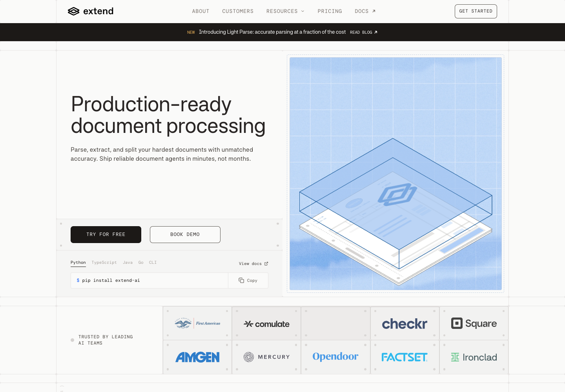Click the NEW badge in the banner
This screenshot has width=565, height=392.
(x=191, y=32)
